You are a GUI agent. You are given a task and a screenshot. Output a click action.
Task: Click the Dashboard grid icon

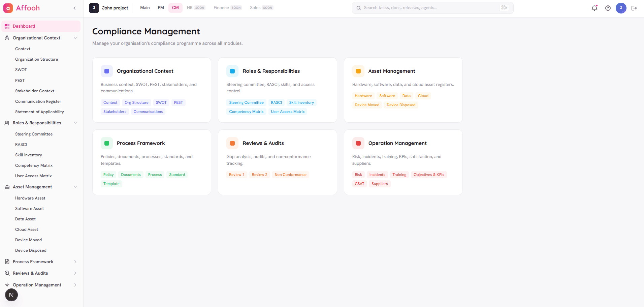tap(7, 26)
